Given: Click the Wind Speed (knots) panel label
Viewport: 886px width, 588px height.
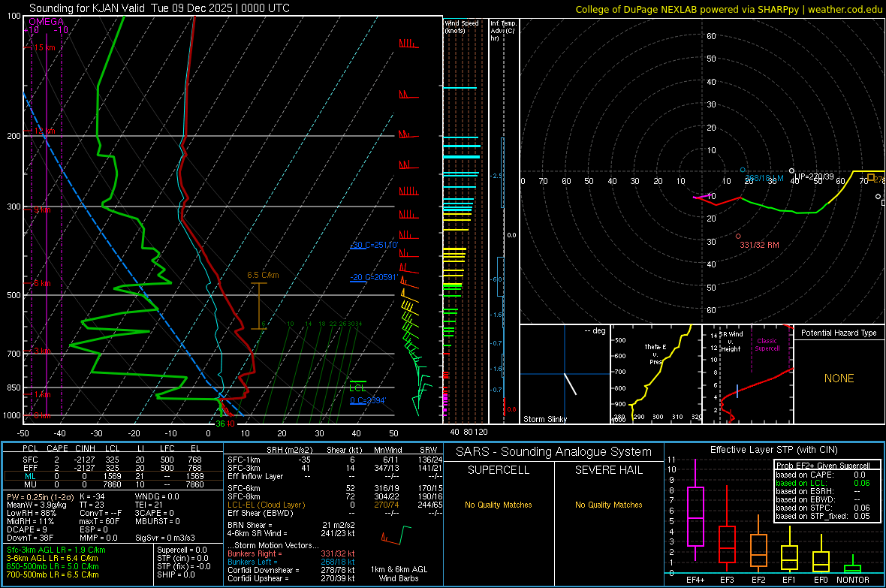Looking at the screenshot, I should [462, 26].
